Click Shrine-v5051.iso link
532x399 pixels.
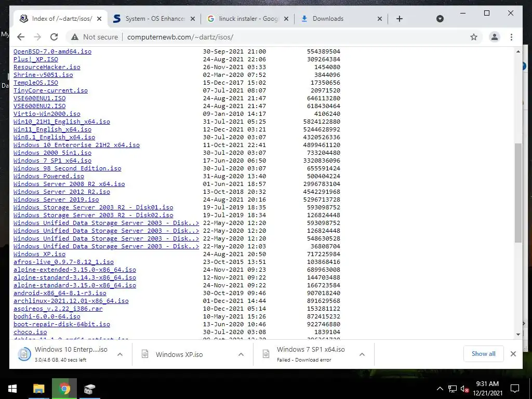(x=43, y=75)
